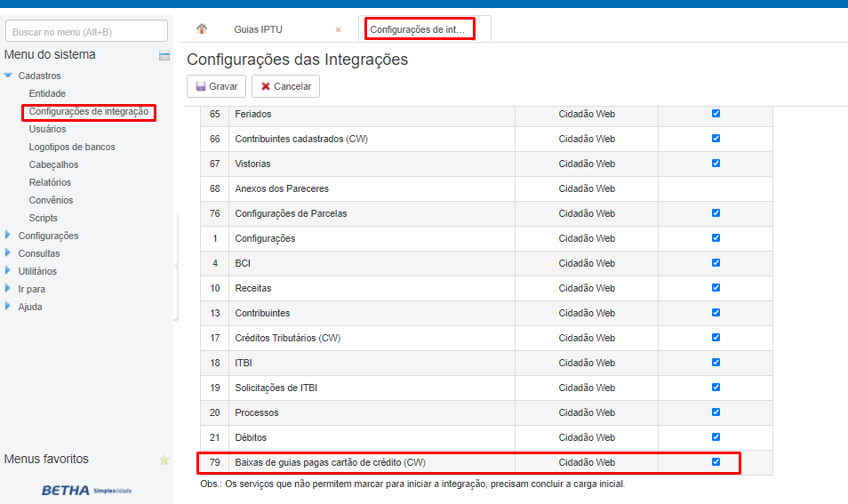The image size is (848, 504).
Task: Click the Betha Simplescidade logo
Action: click(87, 490)
